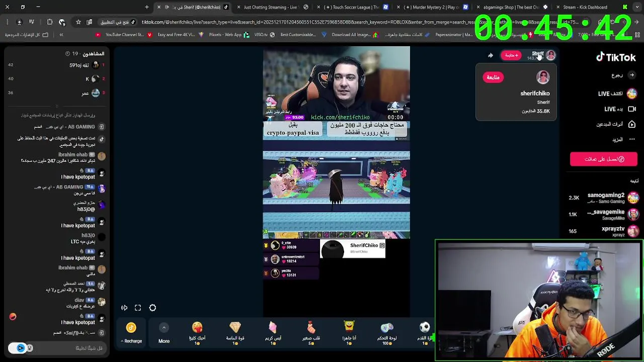The height and width of the screenshot is (362, 644).
Task: Open the VISO.tv bookmark
Action: (x=264, y=35)
